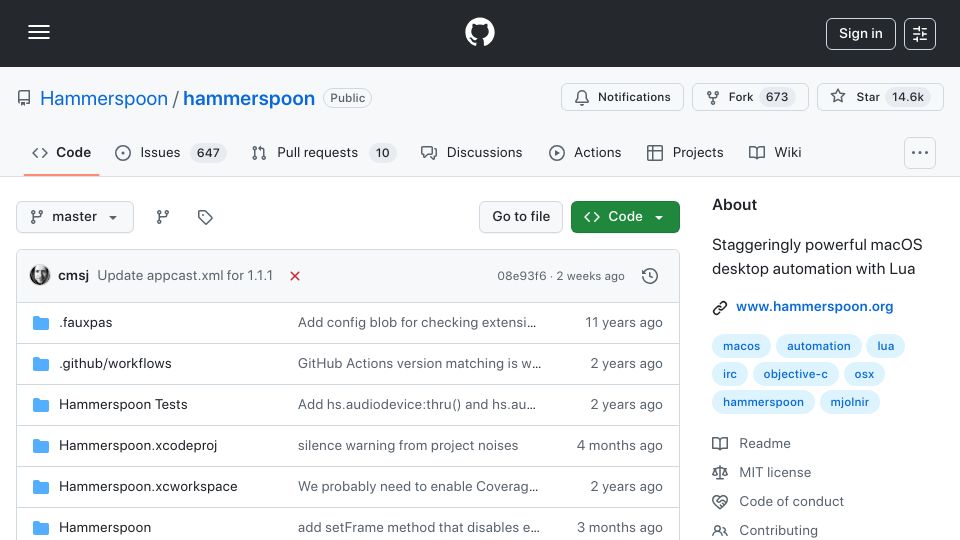Click the Hammerspoon Tests folder icon
Viewport: 960px width, 540px height.
click(x=41, y=405)
